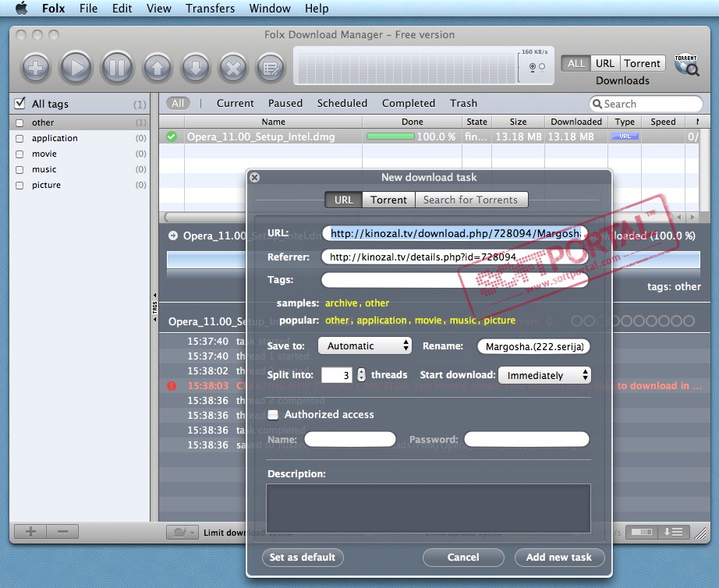The width and height of the screenshot is (719, 588).
Task: Move task down with the down arrow icon
Action: click(195, 68)
